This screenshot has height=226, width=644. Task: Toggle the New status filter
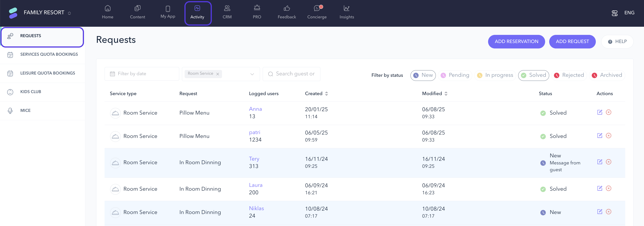(423, 75)
